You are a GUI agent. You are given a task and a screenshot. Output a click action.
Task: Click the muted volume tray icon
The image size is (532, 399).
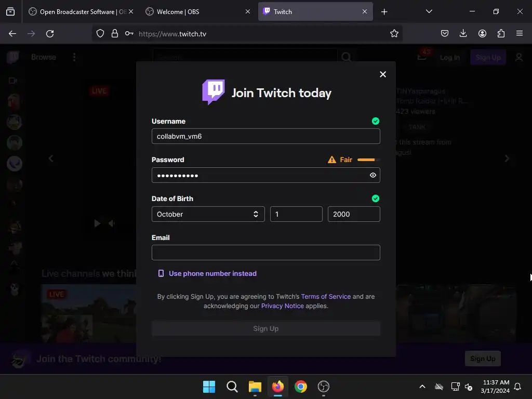coord(469,387)
